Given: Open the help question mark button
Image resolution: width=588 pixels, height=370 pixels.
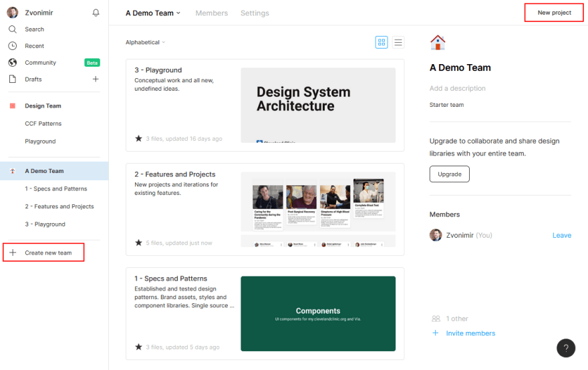Looking at the screenshot, I should 565,348.
